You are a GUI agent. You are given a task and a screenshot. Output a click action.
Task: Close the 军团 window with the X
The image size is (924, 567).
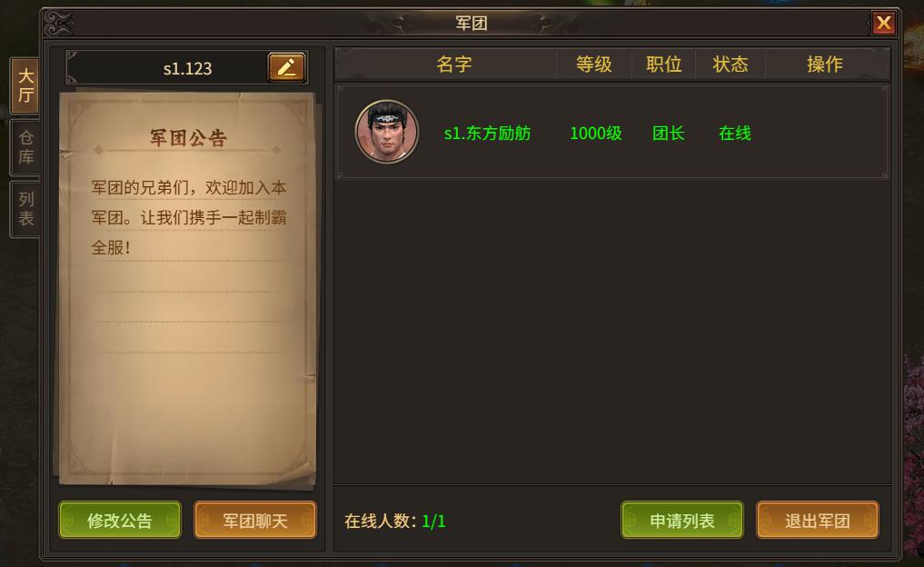click(883, 23)
